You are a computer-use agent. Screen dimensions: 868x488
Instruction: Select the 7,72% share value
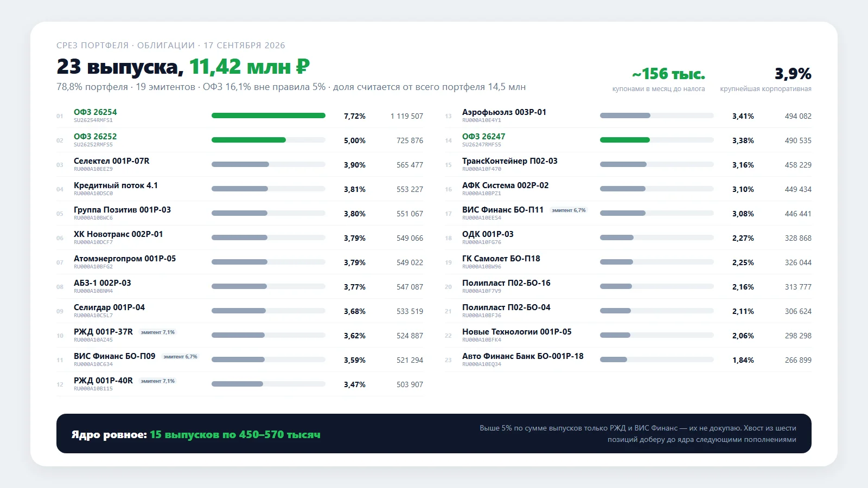pyautogui.click(x=355, y=116)
